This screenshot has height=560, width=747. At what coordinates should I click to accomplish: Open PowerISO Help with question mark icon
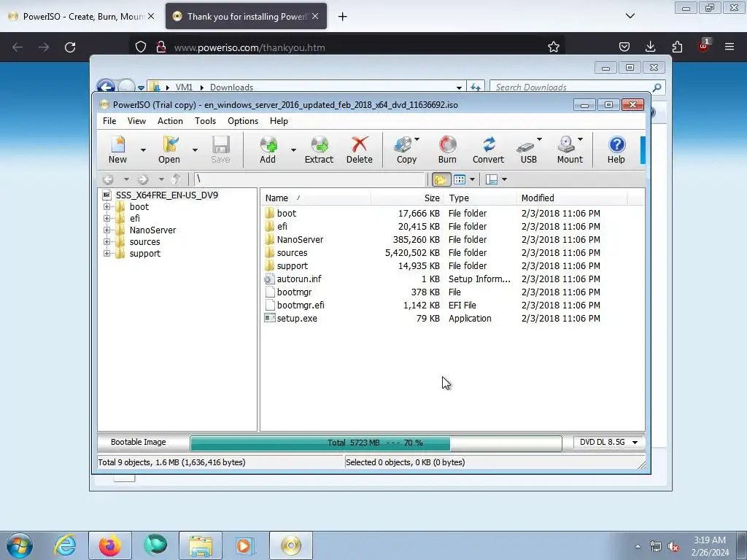click(616, 145)
